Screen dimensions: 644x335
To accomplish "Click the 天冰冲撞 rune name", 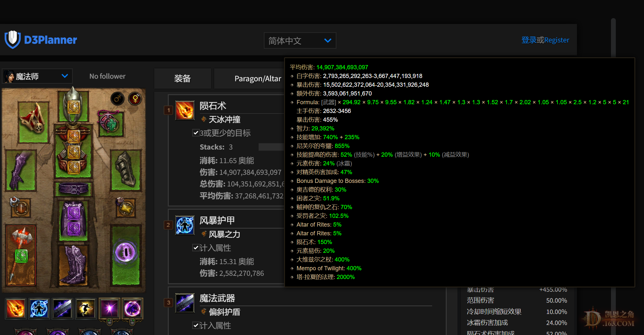I will point(224,119).
